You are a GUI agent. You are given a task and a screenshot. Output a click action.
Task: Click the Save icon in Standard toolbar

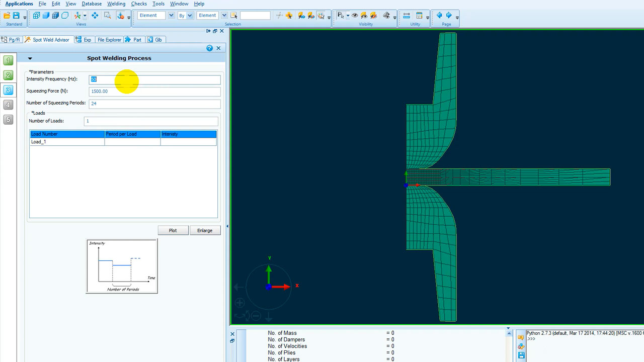(x=17, y=16)
